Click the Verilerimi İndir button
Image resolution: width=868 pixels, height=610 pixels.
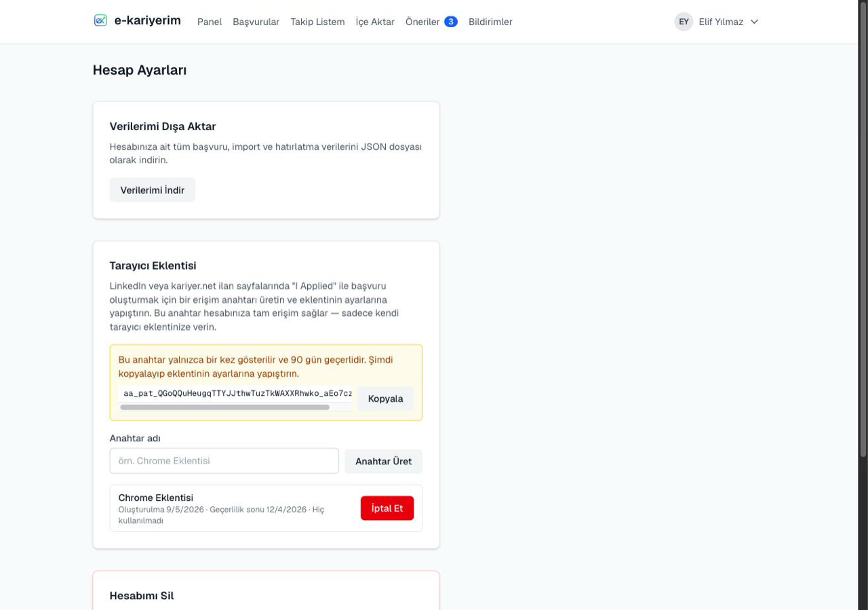click(x=153, y=190)
